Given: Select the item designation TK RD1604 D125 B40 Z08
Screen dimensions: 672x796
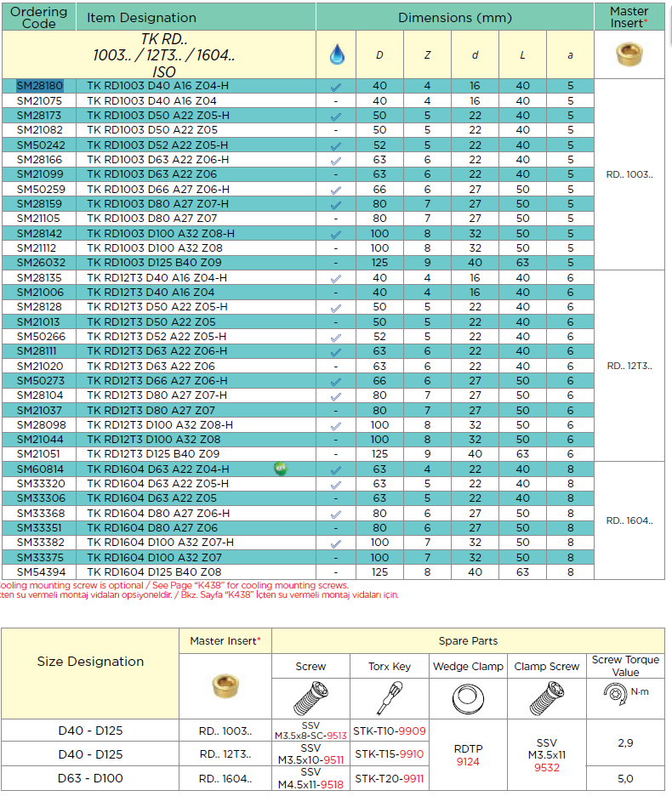Looking at the screenshot, I should (x=154, y=571).
